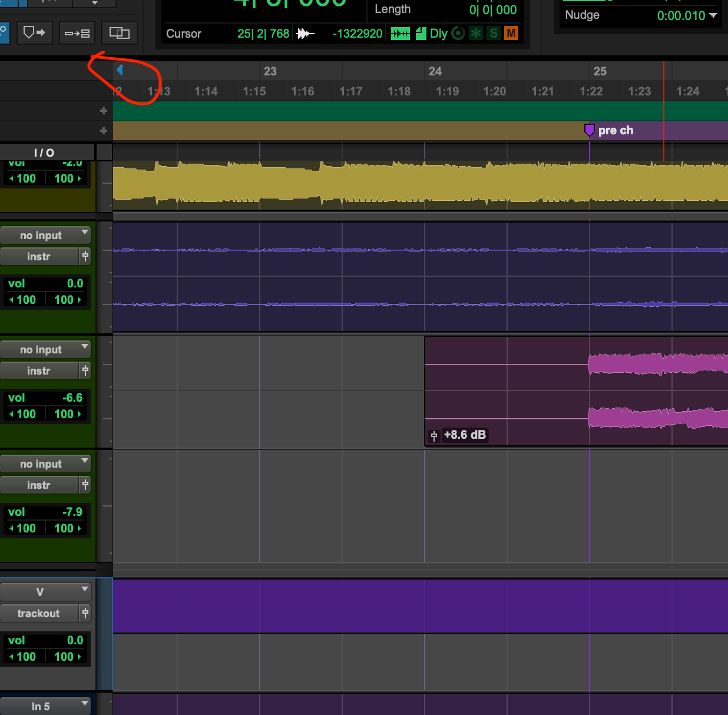The image size is (728, 715).
Task: Click the green asterisk indicator
Action: click(x=476, y=34)
